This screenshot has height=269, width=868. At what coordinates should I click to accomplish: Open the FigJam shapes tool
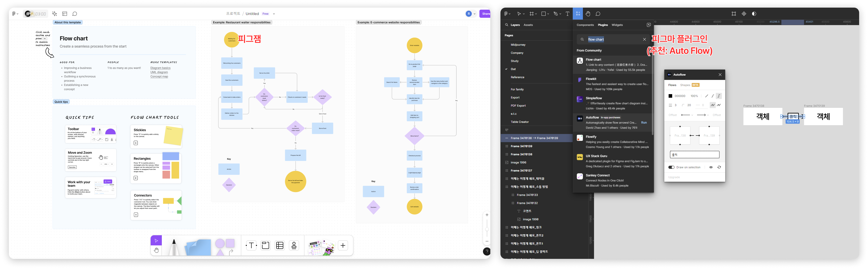pyautogui.click(x=225, y=247)
